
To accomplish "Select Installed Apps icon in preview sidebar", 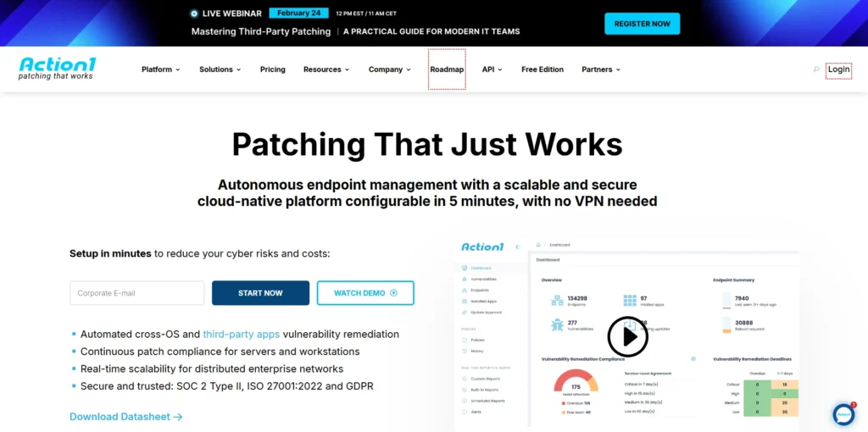I will point(464,301).
